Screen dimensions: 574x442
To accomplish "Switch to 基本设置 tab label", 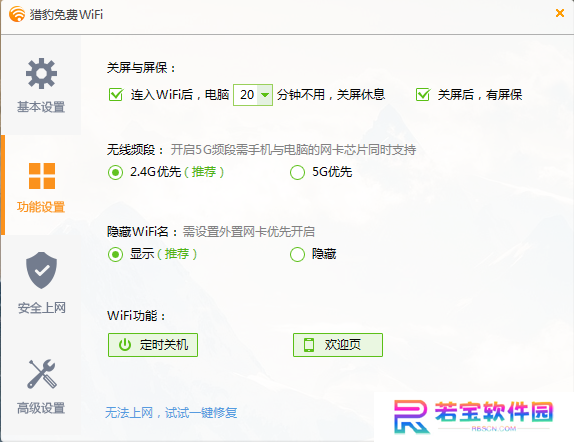I will tap(41, 107).
